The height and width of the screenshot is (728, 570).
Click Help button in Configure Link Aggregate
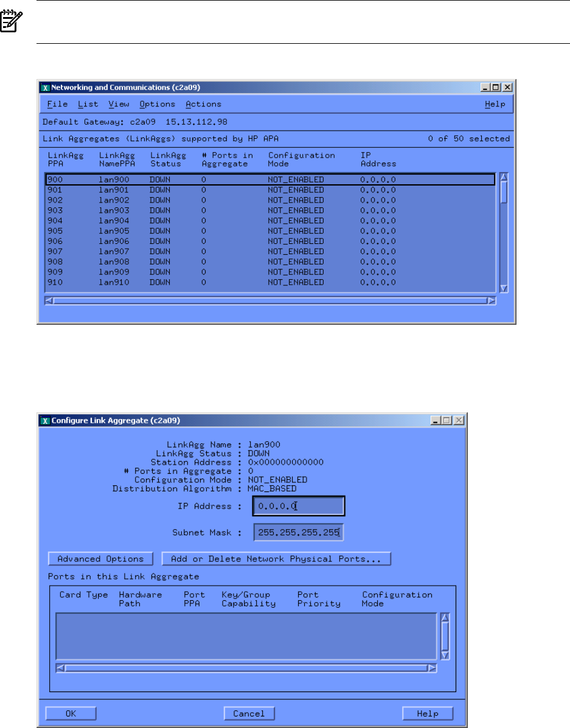click(x=428, y=713)
